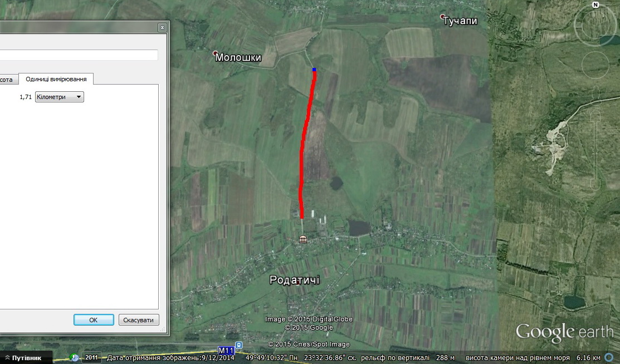
Task: Click the look-around joystick ring
Action: pos(595,24)
